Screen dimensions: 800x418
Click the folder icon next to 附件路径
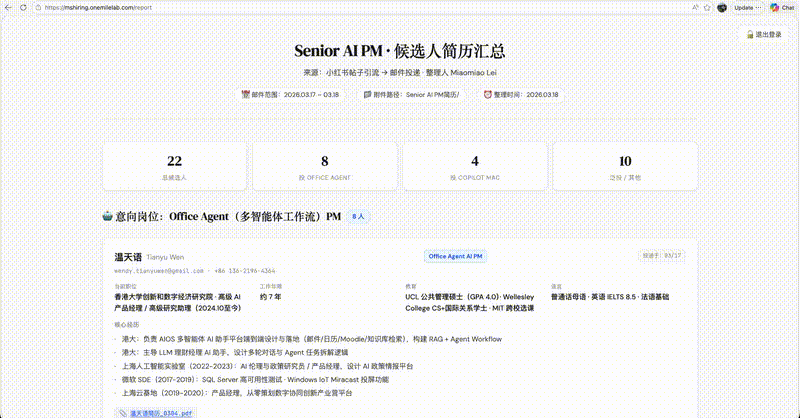368,95
